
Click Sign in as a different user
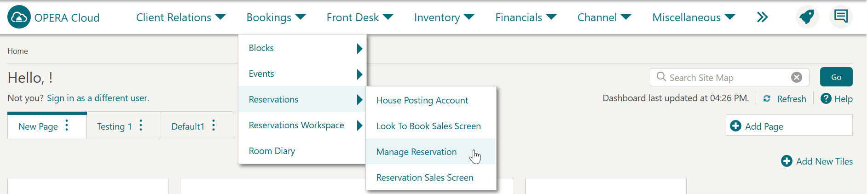98,98
